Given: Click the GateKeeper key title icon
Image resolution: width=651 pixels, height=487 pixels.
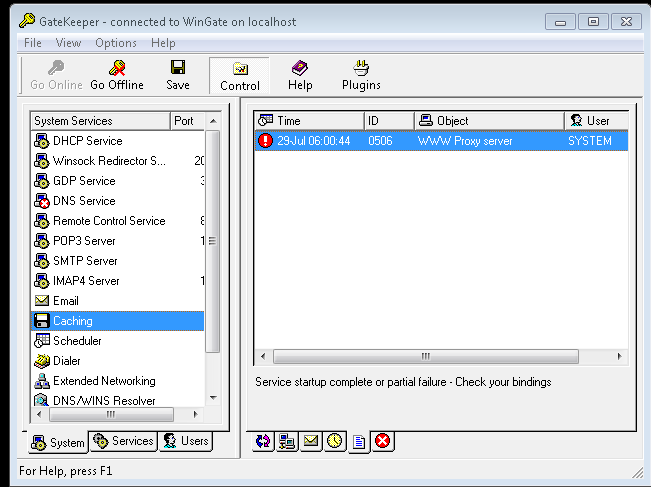Looking at the screenshot, I should (27, 21).
